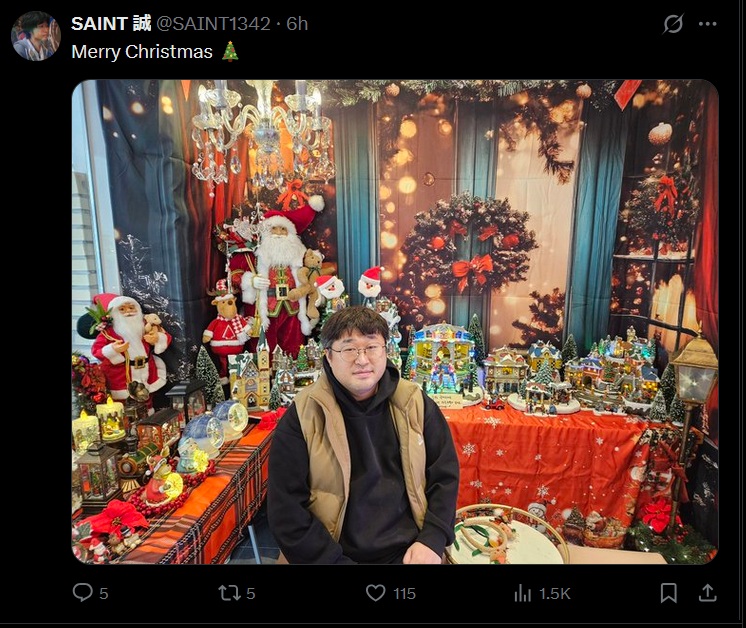746x628 pixels.
Task: Repost using the retweet arrows icon
Action: [x=229, y=593]
